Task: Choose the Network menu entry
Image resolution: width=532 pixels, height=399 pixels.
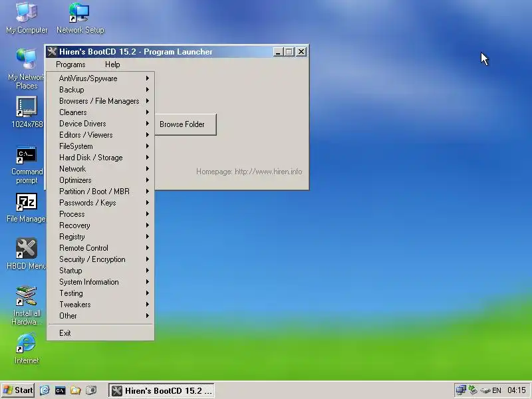Action: coord(100,169)
